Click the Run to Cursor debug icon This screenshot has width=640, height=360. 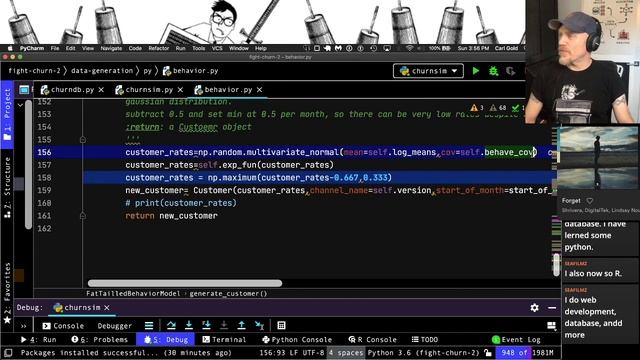tap(259, 325)
